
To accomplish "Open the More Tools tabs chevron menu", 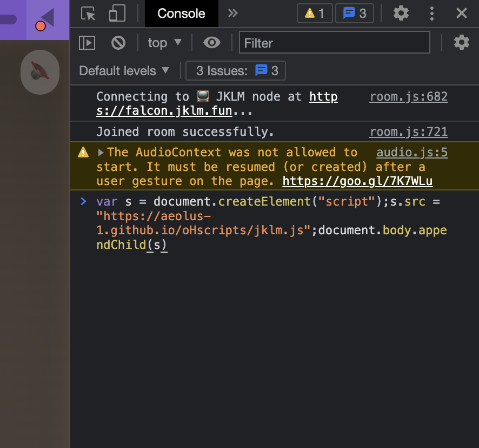I will (x=232, y=14).
